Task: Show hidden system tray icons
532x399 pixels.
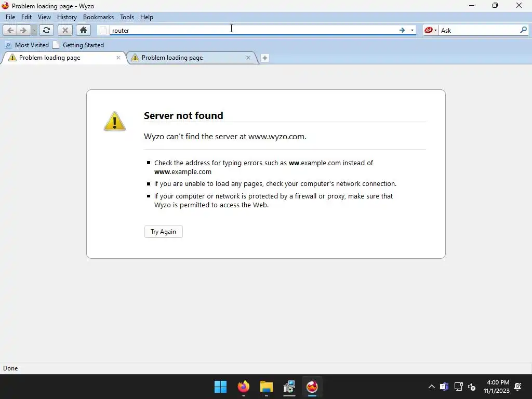Action: point(432,387)
